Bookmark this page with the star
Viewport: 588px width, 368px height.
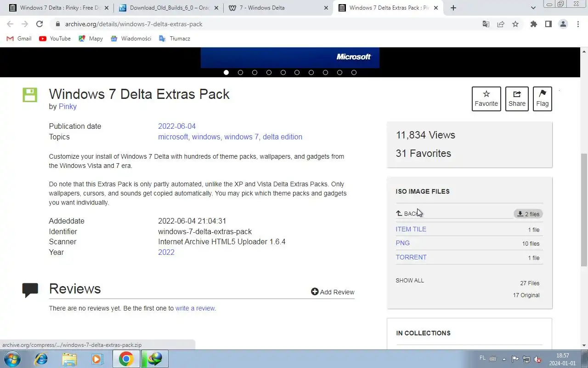point(515,24)
